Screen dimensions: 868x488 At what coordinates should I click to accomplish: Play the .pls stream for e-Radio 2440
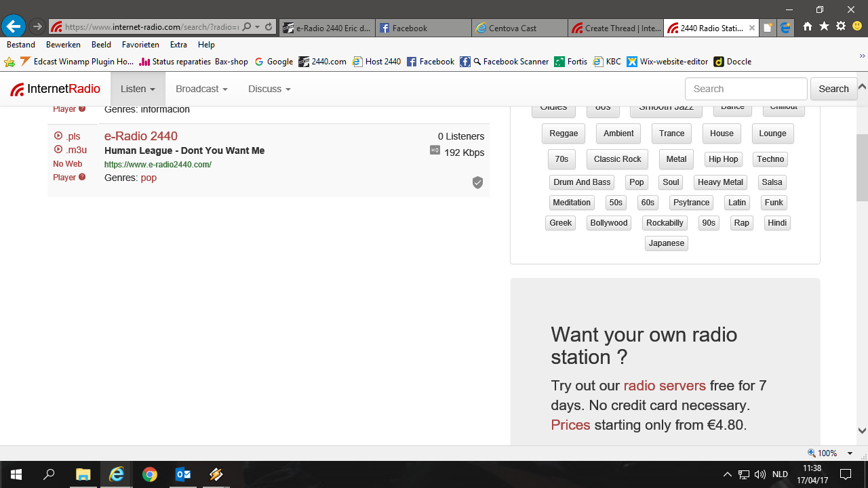[x=67, y=136]
